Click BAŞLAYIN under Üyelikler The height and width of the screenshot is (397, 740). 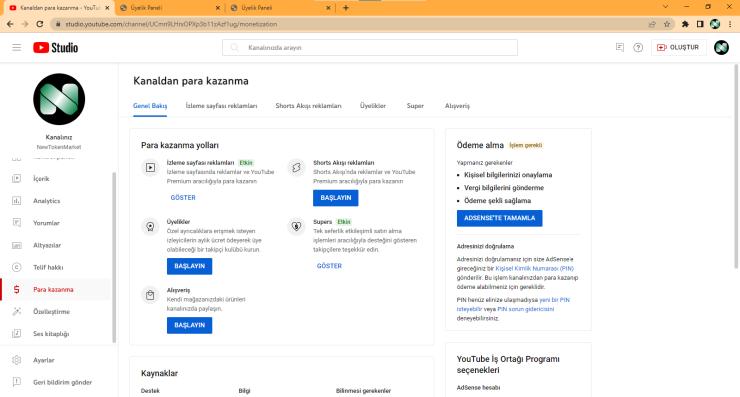click(189, 266)
